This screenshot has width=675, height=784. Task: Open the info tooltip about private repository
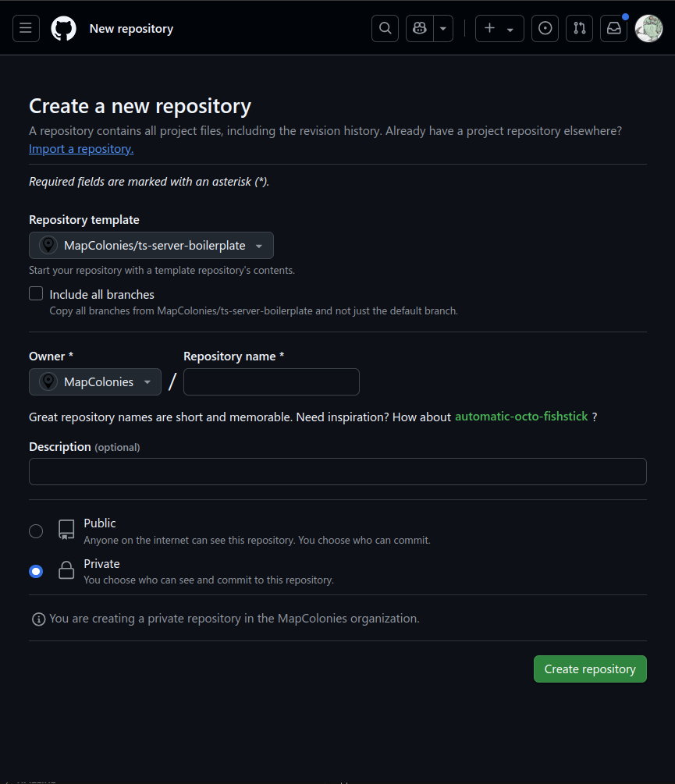37,619
